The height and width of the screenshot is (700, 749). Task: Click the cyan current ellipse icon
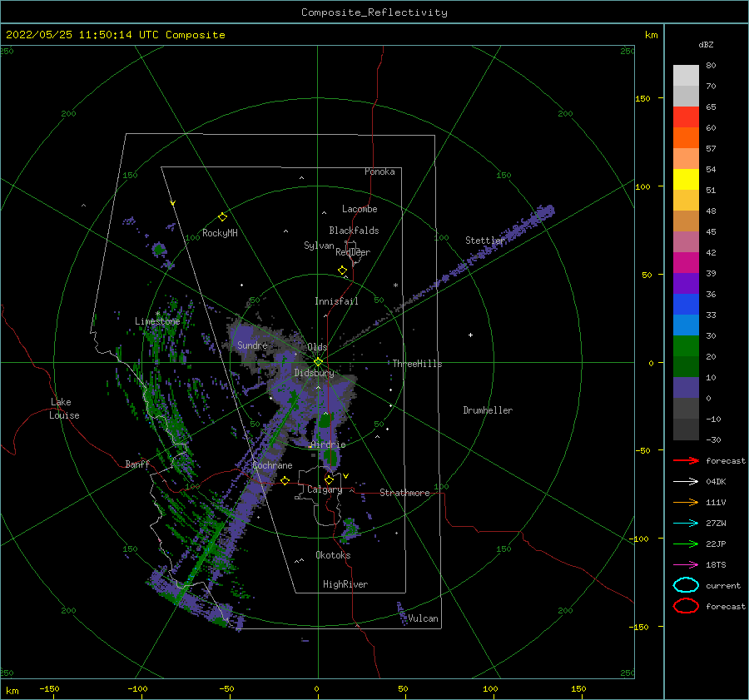point(686,585)
